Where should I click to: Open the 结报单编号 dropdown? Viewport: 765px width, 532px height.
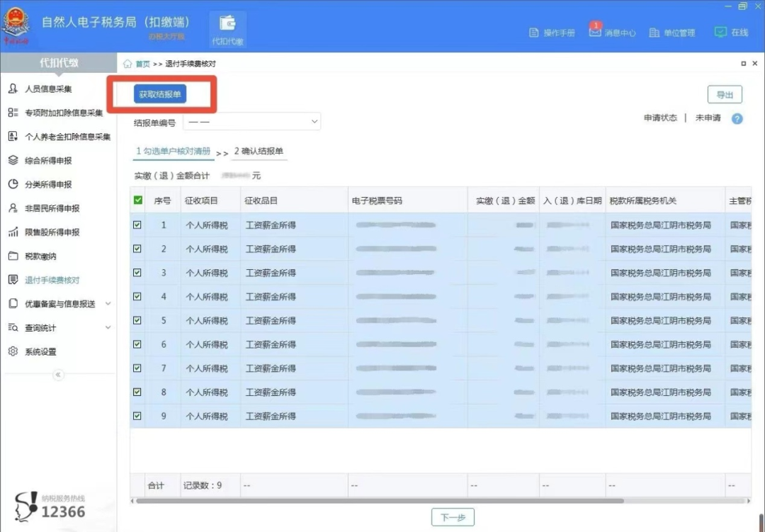click(x=251, y=122)
